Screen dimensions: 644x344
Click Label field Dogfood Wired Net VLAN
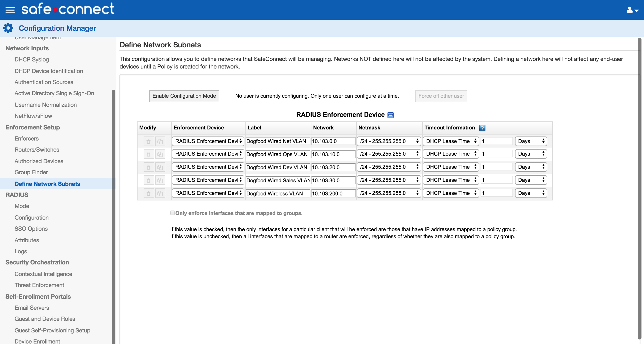[x=278, y=141]
